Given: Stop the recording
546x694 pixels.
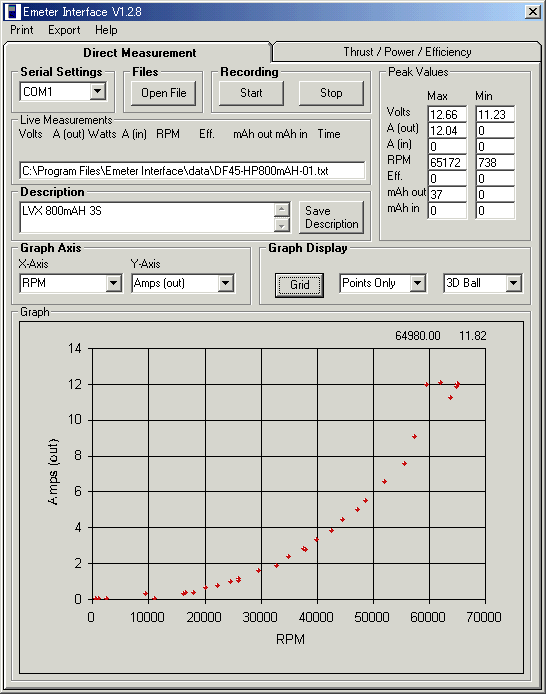Looking at the screenshot, I should 331,93.
